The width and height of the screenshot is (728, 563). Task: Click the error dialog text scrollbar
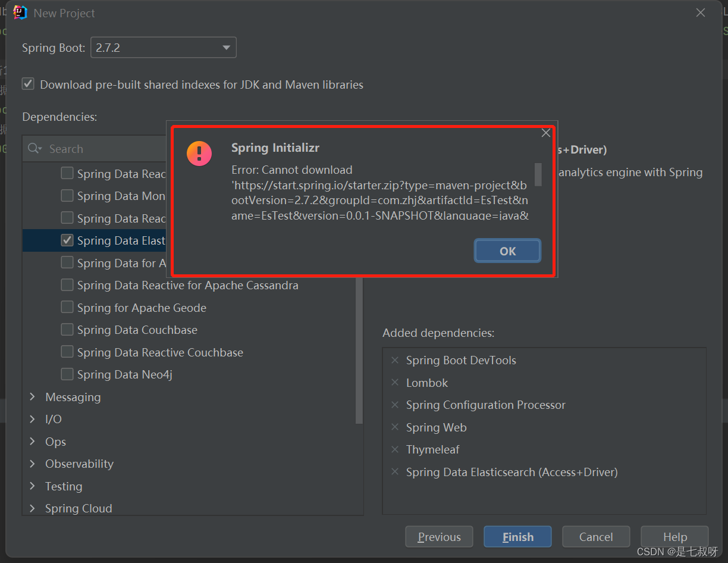coord(538,175)
